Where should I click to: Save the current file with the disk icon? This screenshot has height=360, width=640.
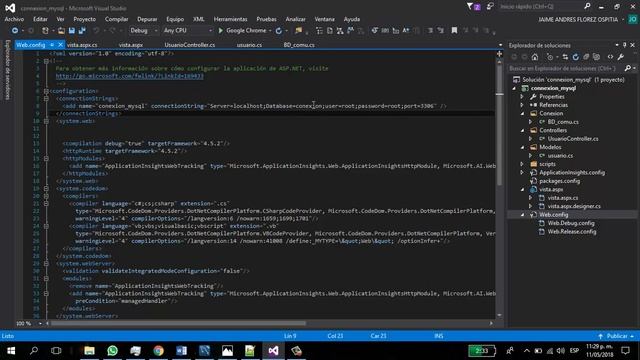[x=72, y=31]
